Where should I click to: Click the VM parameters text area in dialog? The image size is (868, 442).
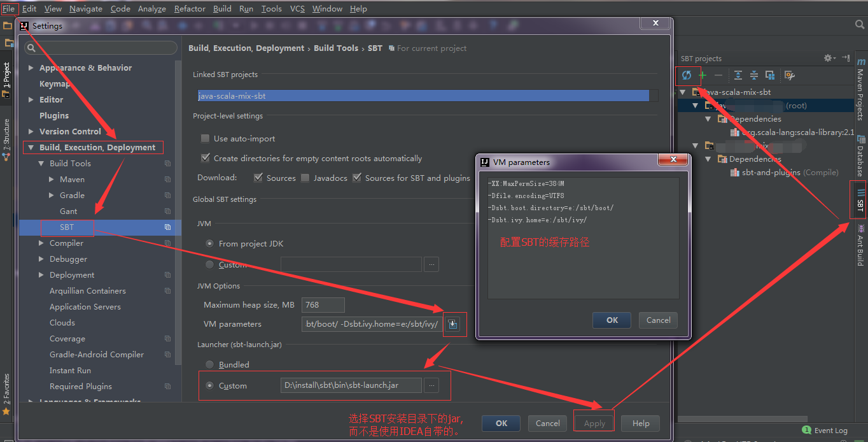coord(583,238)
